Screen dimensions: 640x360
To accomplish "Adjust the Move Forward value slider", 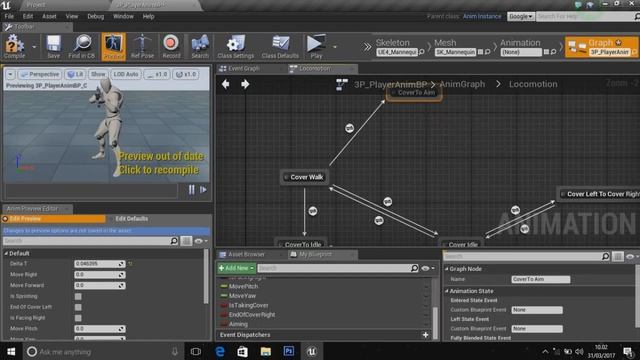I will click(100, 285).
